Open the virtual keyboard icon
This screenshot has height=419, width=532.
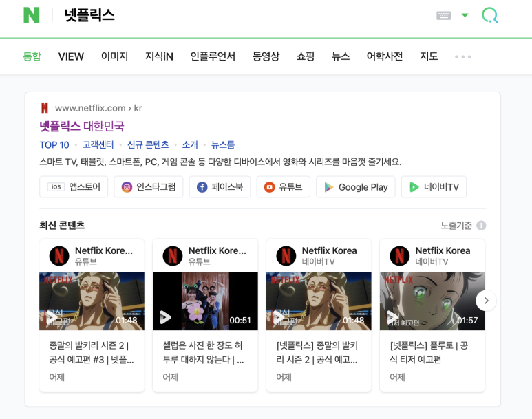[443, 16]
